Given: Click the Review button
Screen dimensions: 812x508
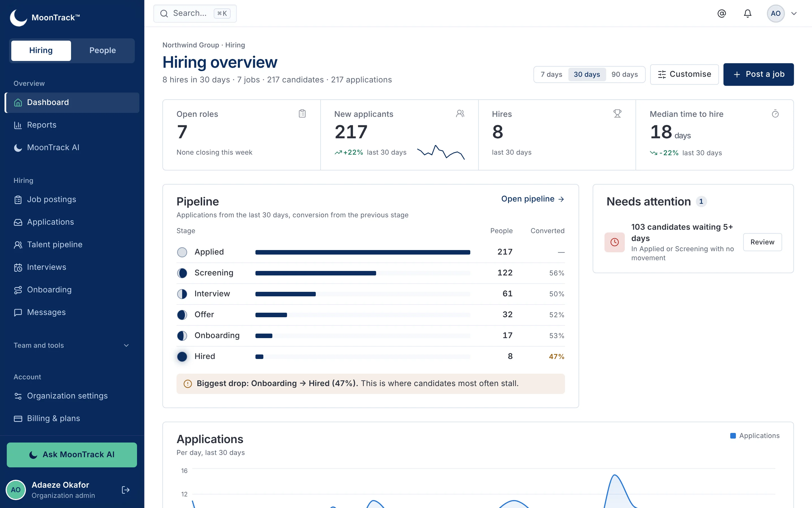Looking at the screenshot, I should tap(762, 242).
